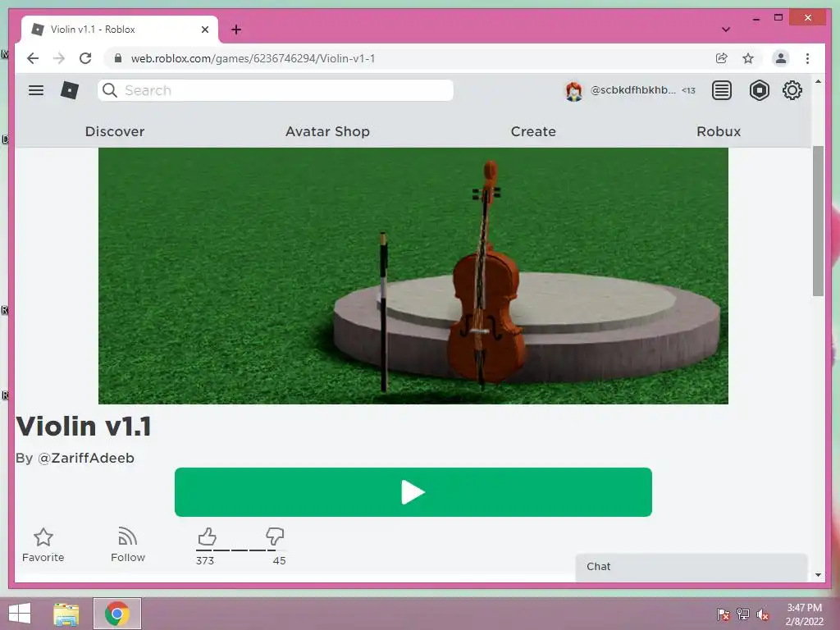Screen dimensions: 840x630
Task: Click the Action Center flag tray icon
Action: coord(723,614)
